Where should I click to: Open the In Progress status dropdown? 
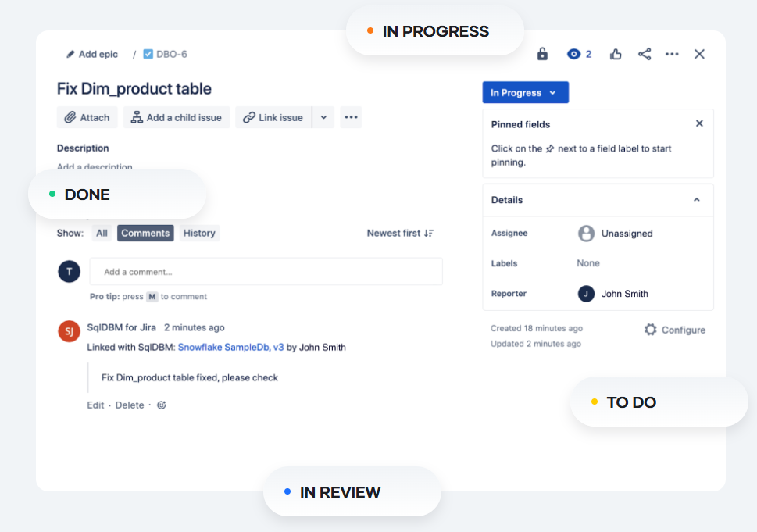pyautogui.click(x=525, y=92)
